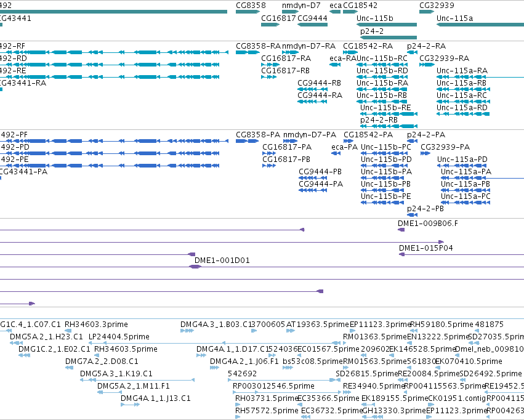
Task: Select the CG32939 gene label
Action: [437, 6]
